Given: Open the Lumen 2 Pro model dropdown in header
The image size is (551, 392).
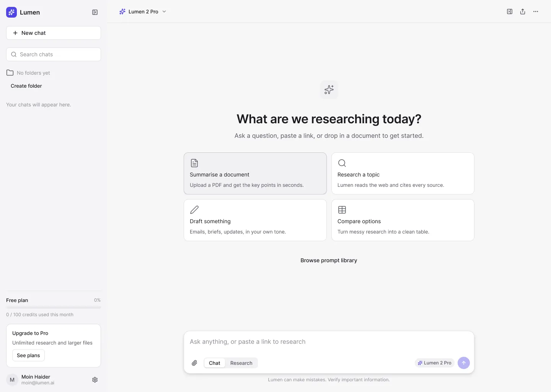Looking at the screenshot, I should tap(143, 11).
